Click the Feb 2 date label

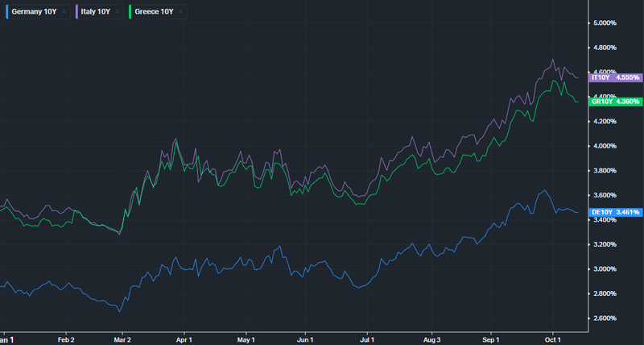[x=66, y=339]
